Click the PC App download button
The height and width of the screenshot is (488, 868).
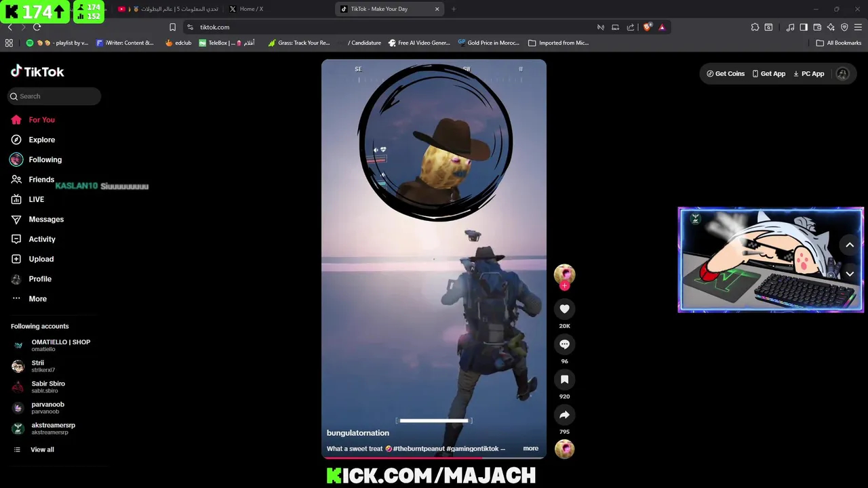tap(809, 74)
